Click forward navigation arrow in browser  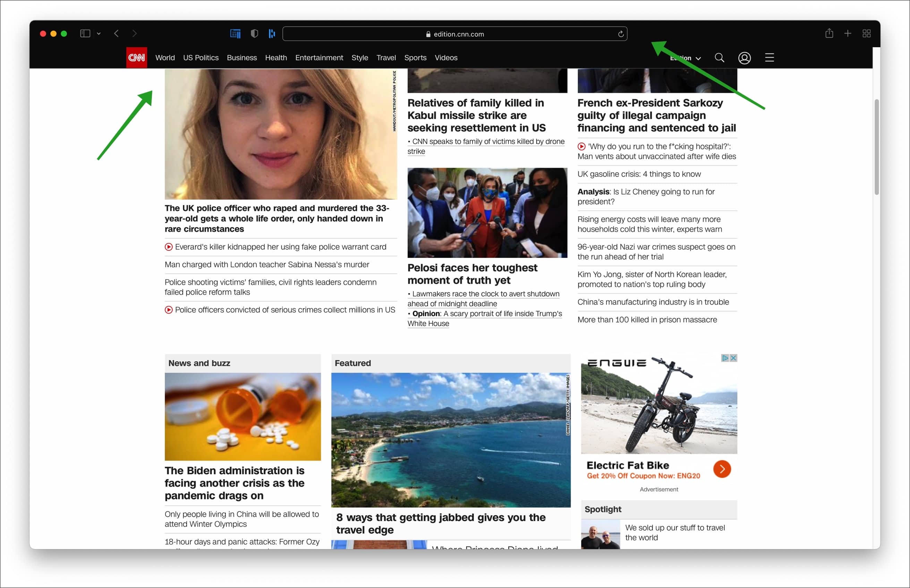click(x=133, y=33)
